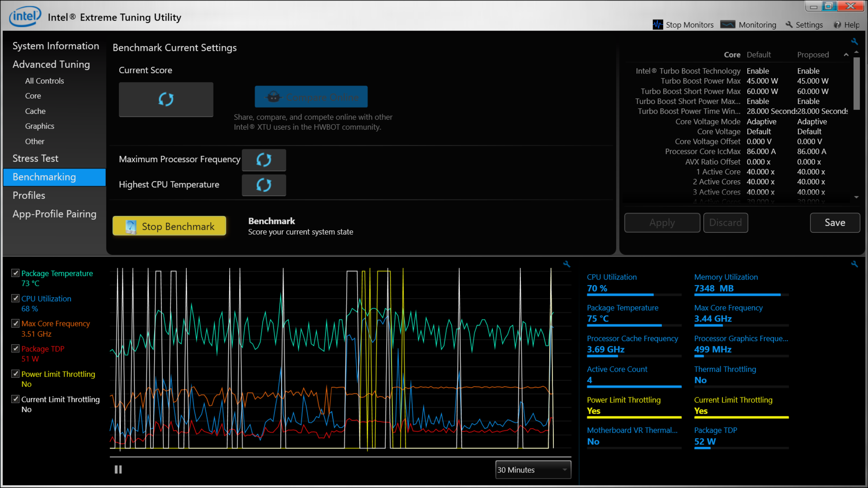Image resolution: width=868 pixels, height=488 pixels.
Task: Save the current tuning settings
Action: coord(835,223)
